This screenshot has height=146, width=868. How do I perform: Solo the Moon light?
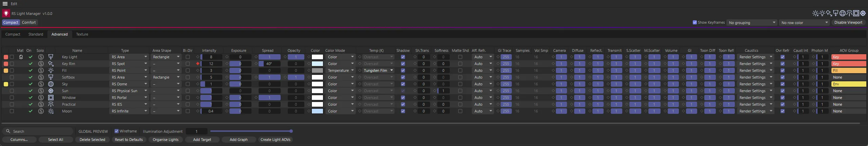[41, 111]
